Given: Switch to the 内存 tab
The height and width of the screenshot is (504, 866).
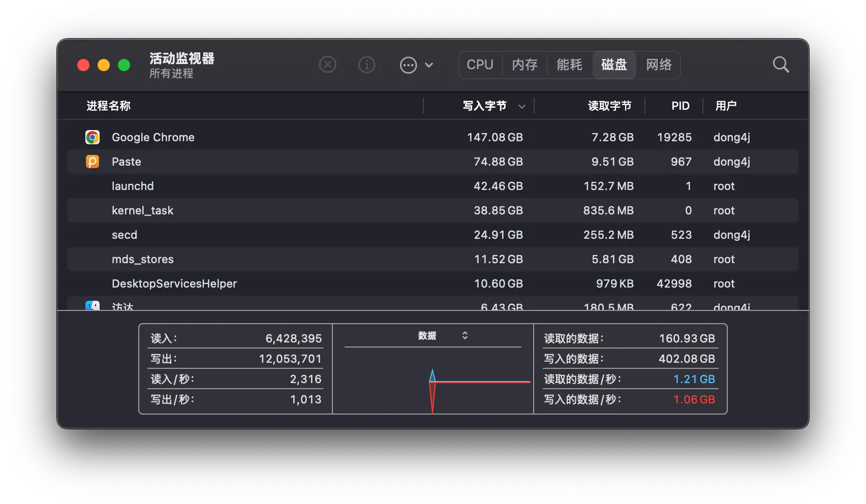Looking at the screenshot, I should [524, 65].
